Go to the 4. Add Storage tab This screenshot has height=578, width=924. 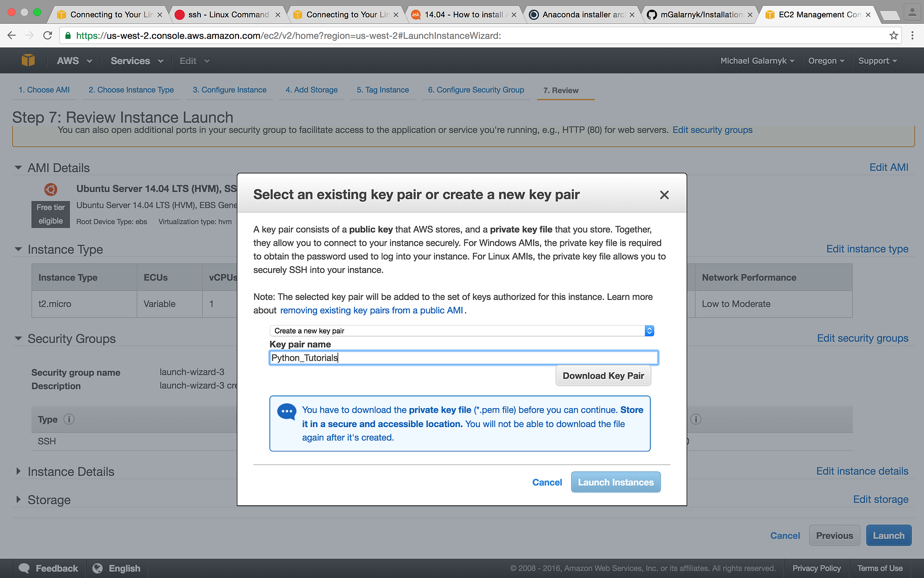pyautogui.click(x=311, y=90)
